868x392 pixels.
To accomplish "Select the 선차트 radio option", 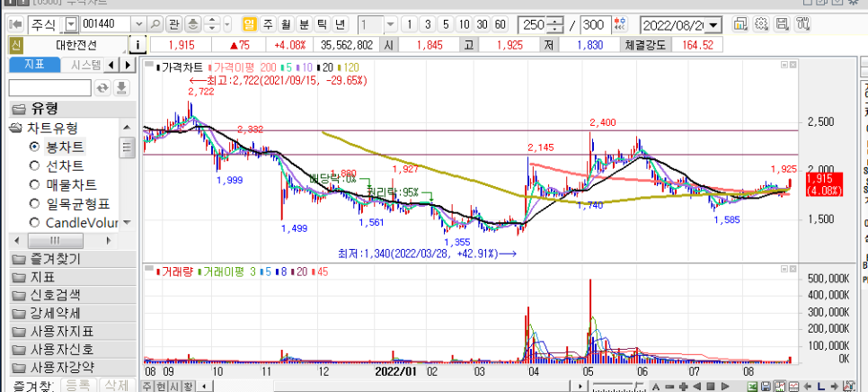I will (34, 165).
